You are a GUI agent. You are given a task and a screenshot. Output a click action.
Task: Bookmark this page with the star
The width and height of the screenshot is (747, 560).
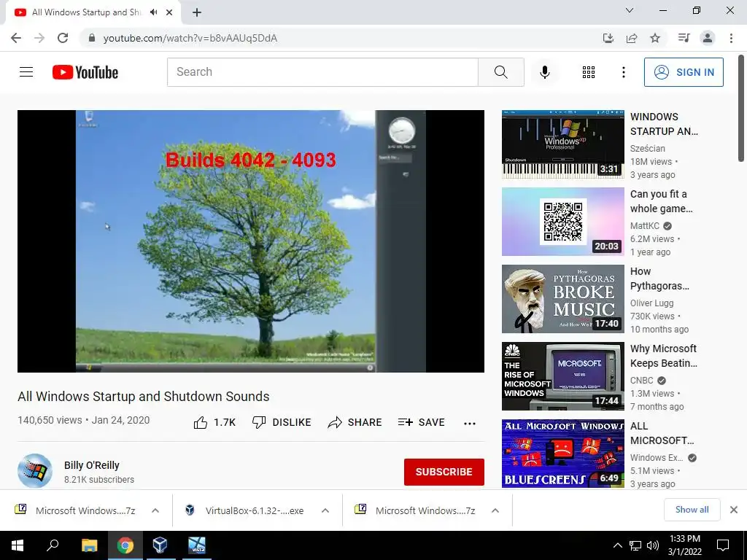click(655, 38)
